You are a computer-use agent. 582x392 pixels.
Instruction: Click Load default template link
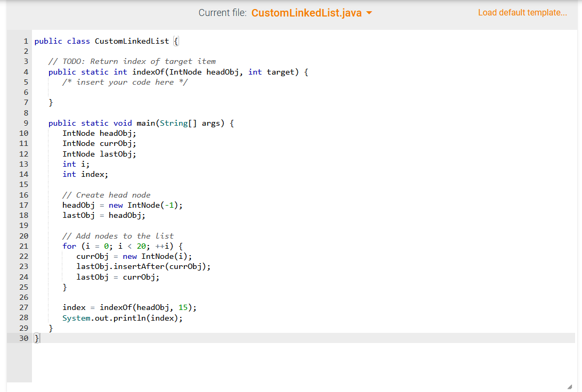click(x=522, y=12)
